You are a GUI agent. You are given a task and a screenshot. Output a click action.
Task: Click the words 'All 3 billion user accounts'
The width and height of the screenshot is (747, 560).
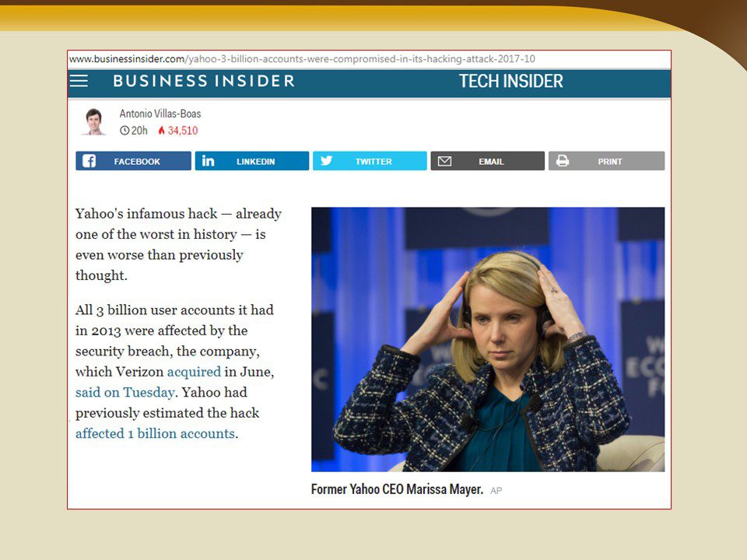point(155,310)
